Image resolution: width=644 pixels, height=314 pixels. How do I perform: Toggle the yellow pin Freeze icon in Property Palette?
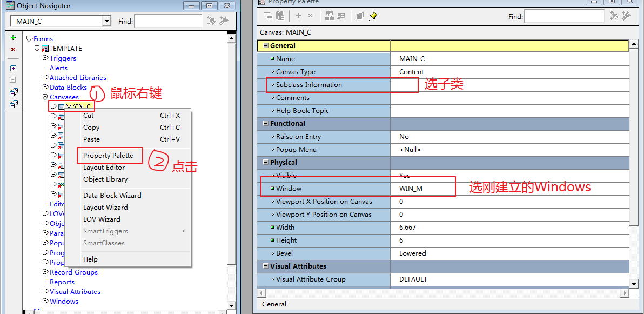coord(373,16)
